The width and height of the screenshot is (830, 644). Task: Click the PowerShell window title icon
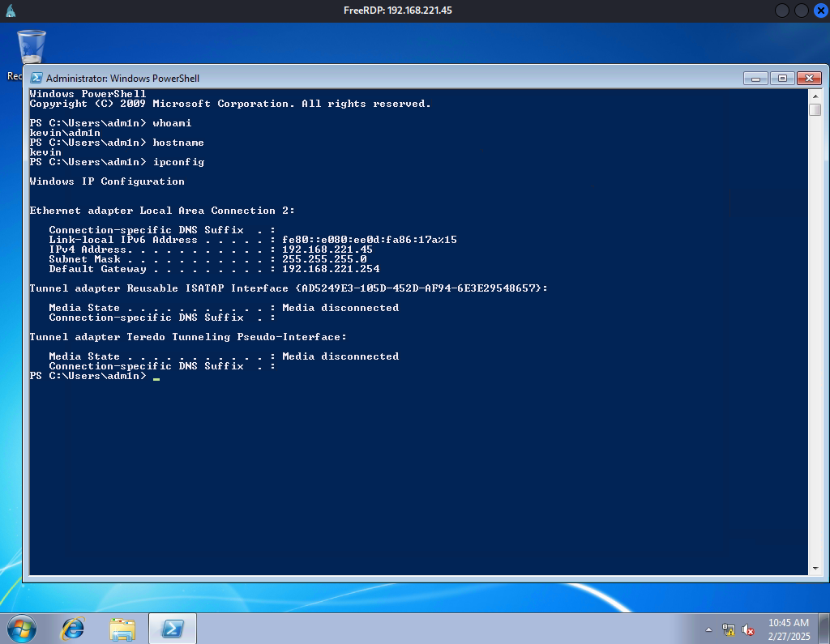coord(36,79)
